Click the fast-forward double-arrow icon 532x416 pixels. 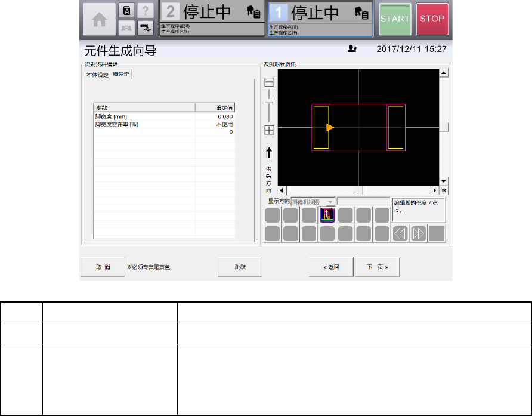pos(418,233)
